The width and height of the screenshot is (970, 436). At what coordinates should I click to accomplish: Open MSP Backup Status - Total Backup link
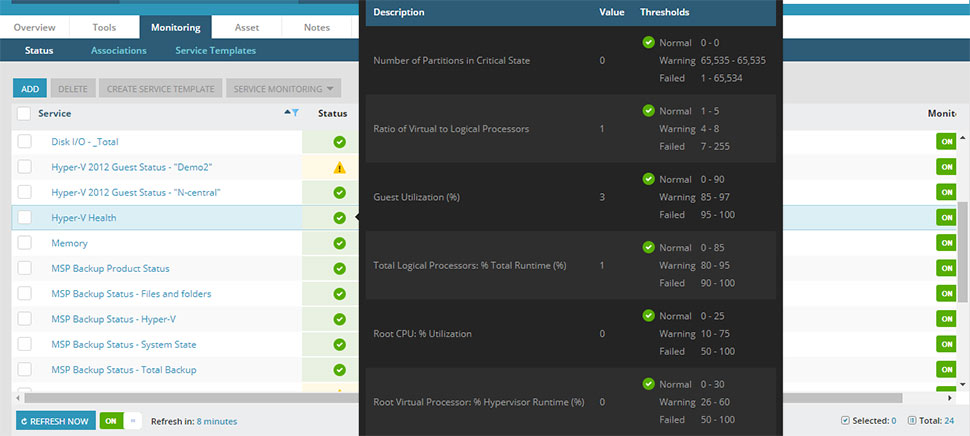click(x=124, y=370)
